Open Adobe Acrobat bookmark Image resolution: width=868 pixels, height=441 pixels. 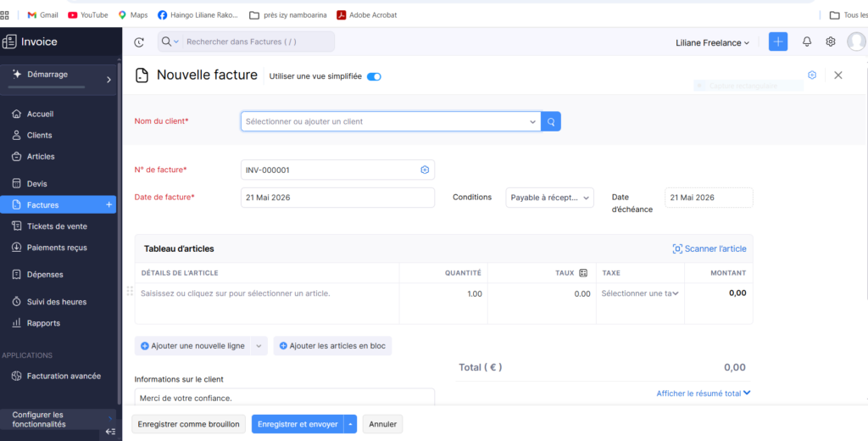click(367, 15)
